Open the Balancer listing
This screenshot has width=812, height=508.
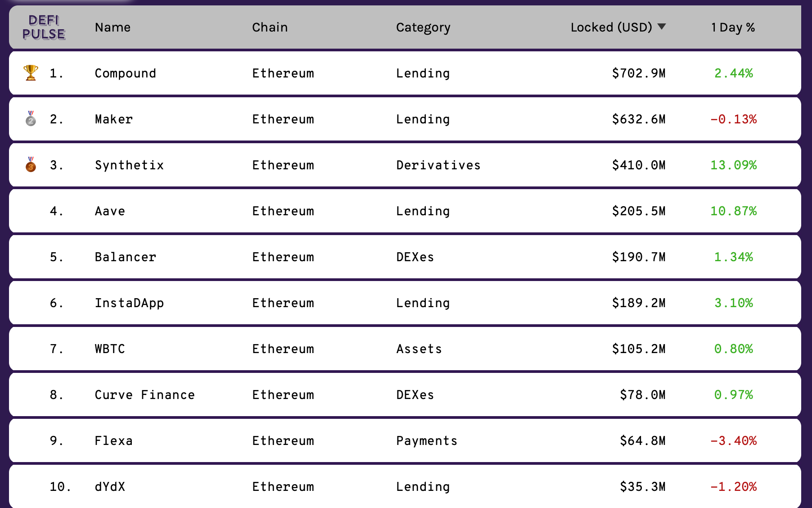point(125,257)
